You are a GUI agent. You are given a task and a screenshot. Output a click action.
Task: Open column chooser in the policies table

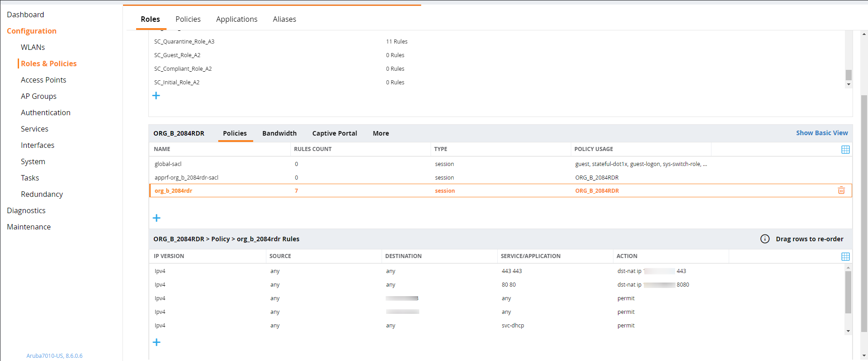pos(845,150)
